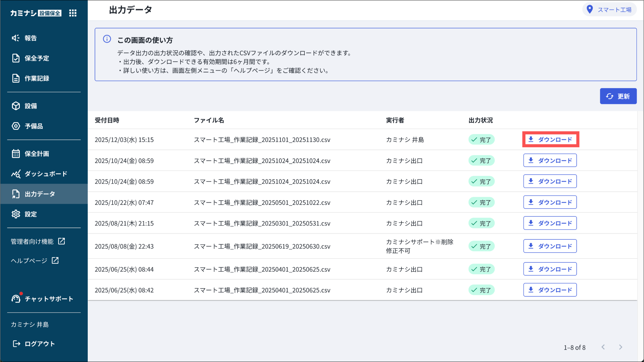The image size is (644, 362).
Task: Open the ヘルプページ link
Action: point(35,261)
